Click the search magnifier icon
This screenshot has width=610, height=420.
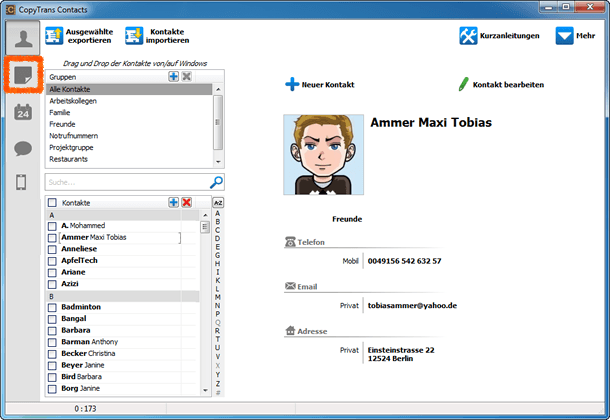pos(216,182)
